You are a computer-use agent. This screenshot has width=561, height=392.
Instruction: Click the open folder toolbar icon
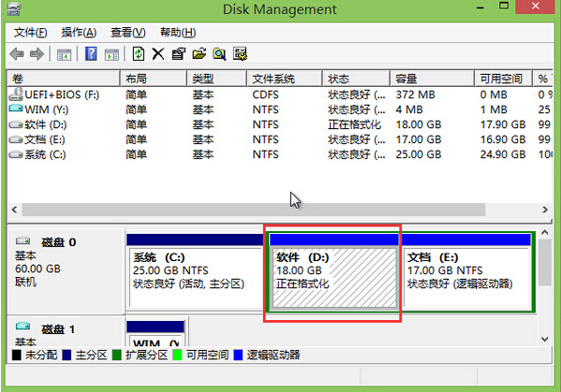(x=199, y=54)
